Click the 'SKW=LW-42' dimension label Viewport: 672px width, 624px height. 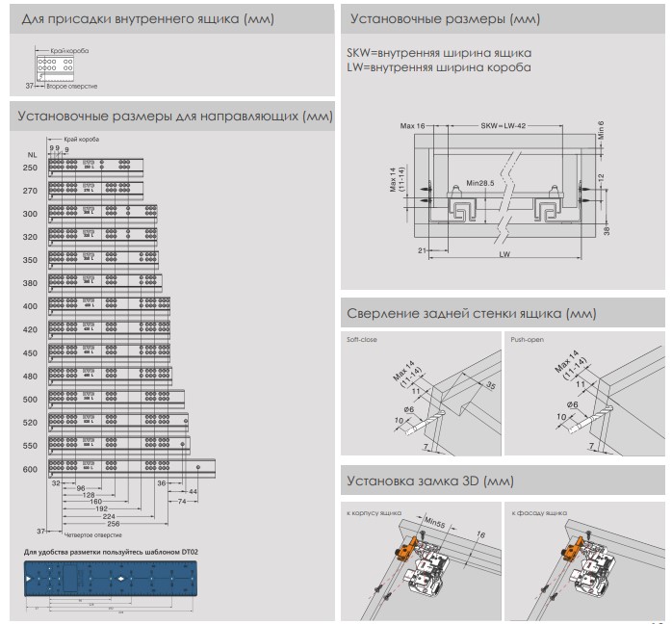pyautogui.click(x=502, y=126)
